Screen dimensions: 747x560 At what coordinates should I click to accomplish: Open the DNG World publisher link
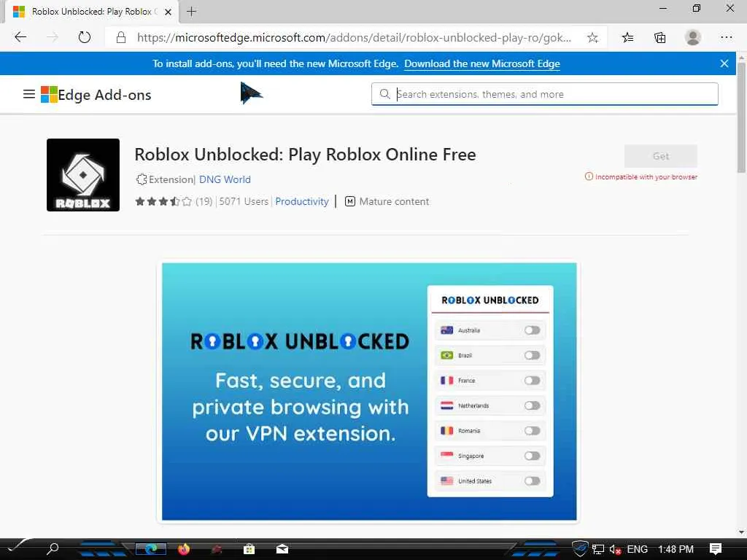pyautogui.click(x=225, y=179)
